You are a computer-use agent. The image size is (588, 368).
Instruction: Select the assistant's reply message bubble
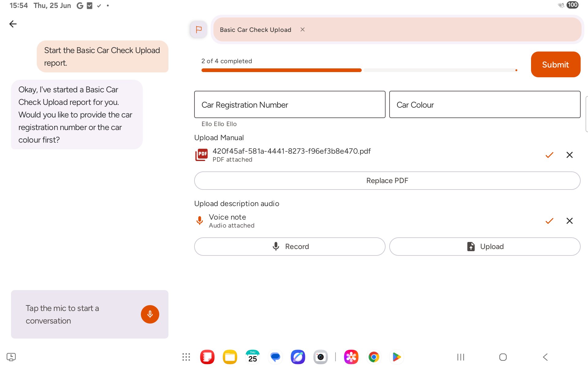[77, 115]
